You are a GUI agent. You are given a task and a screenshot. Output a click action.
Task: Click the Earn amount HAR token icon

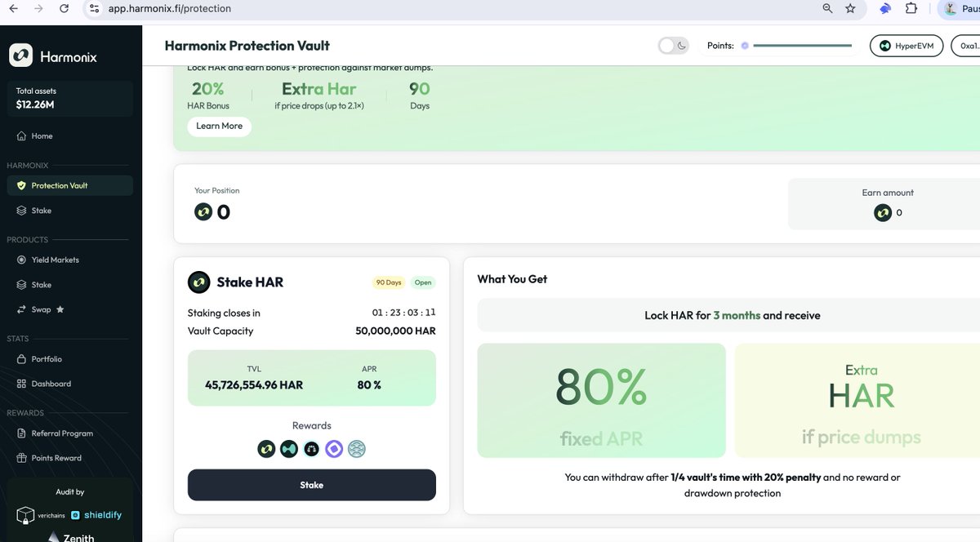pos(883,213)
